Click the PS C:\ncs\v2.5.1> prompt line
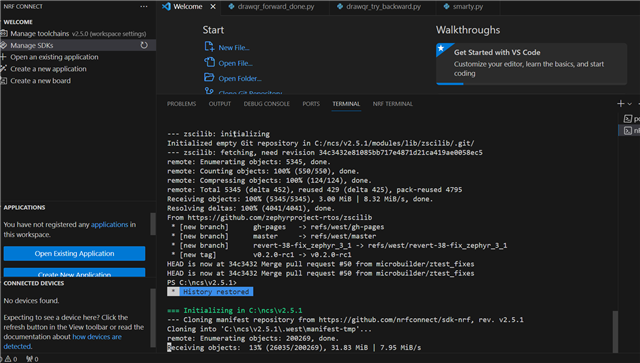This screenshot has width=640, height=363. (202, 283)
